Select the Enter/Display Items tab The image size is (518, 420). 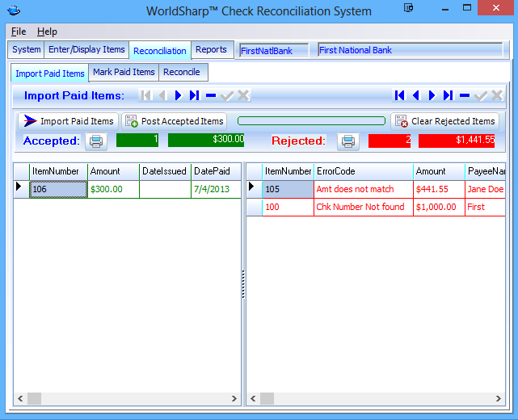(86, 49)
